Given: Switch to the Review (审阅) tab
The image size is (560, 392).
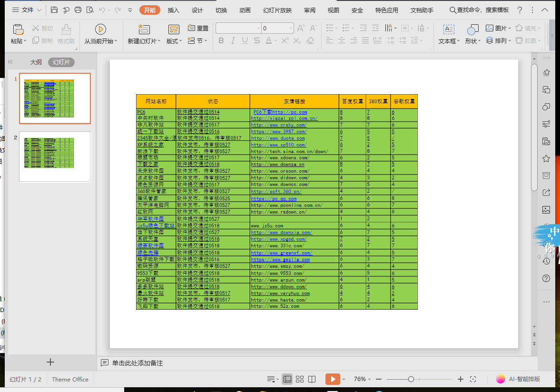Looking at the screenshot, I should pos(310,10).
